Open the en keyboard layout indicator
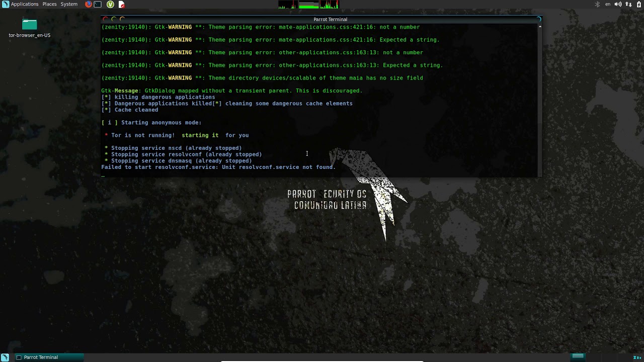644x362 pixels. pos(608,4)
